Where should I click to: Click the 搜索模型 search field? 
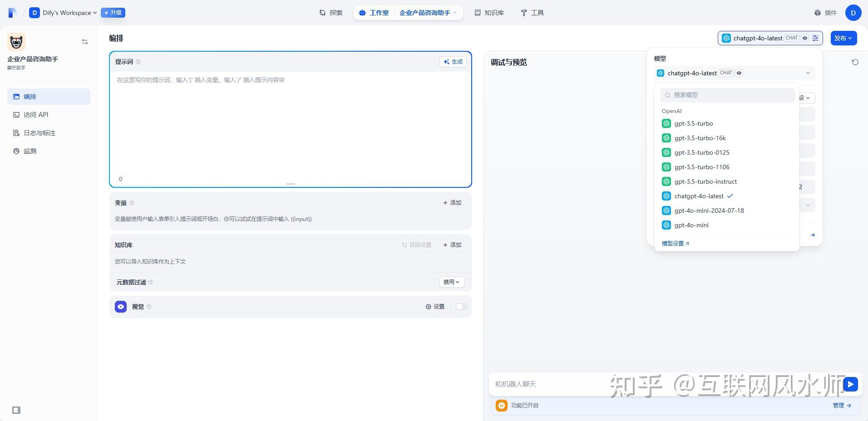coord(728,95)
